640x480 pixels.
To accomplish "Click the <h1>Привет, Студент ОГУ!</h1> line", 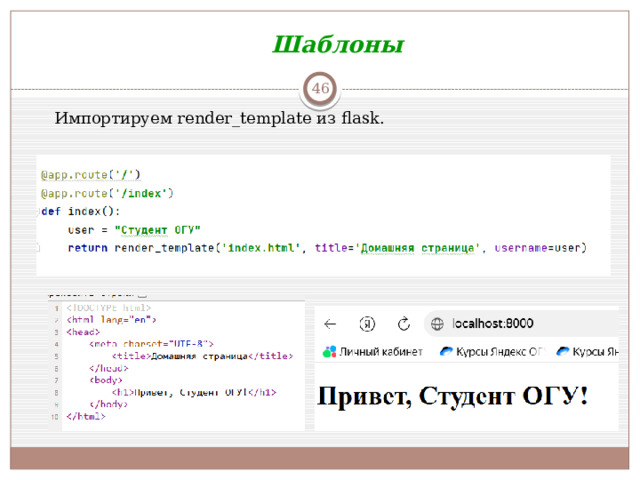I will tap(194, 392).
